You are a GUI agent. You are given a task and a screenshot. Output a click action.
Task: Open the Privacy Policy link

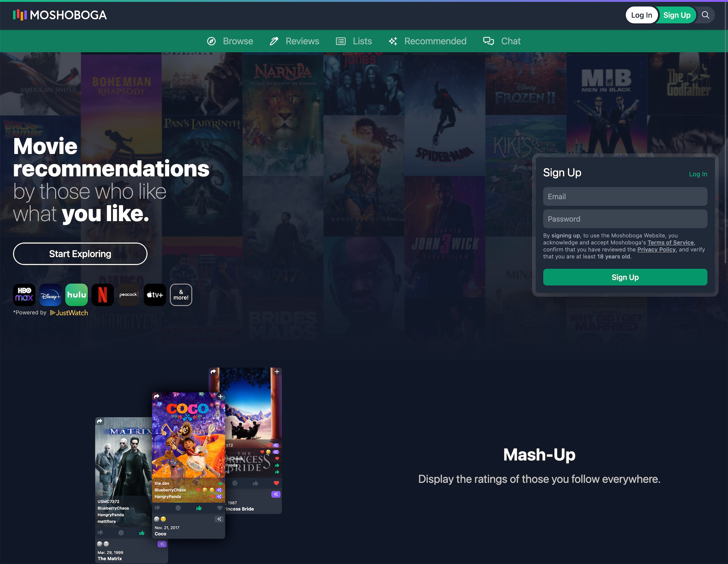(656, 249)
